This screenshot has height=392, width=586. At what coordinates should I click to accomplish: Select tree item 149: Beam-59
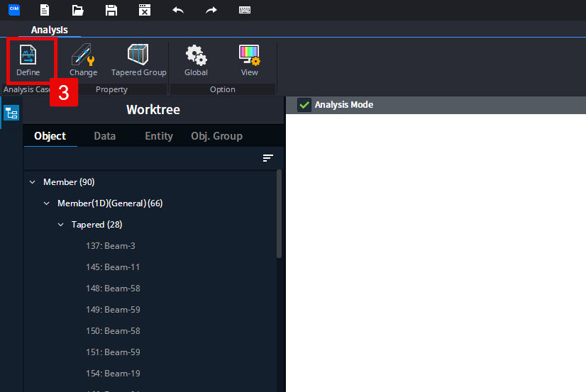click(x=114, y=310)
